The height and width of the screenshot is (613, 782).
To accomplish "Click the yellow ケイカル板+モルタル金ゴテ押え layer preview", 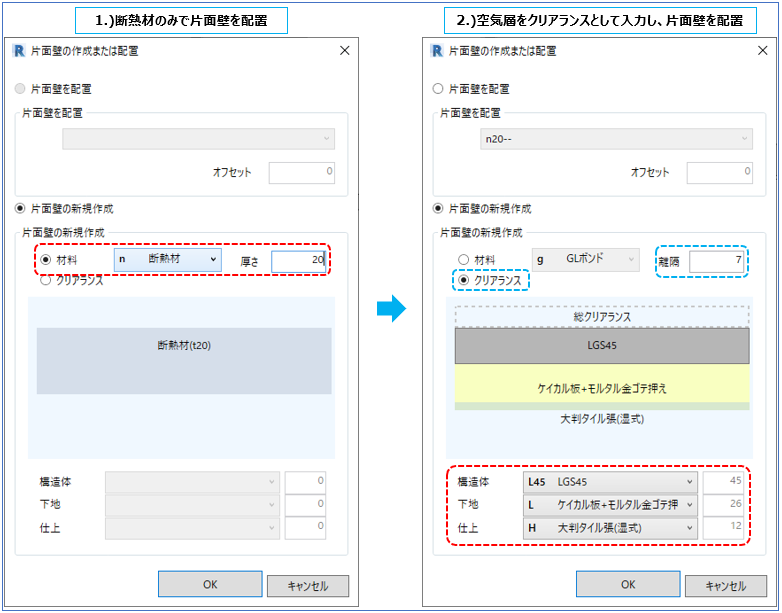I will coord(602,383).
